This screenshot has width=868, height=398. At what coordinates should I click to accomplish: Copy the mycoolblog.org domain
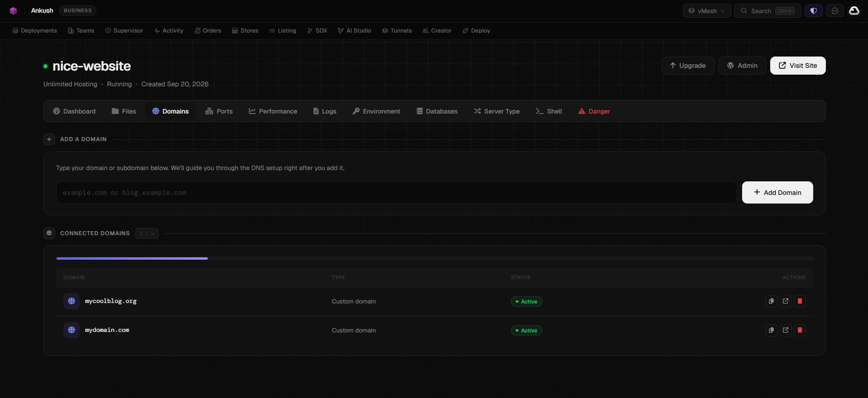[771, 301]
